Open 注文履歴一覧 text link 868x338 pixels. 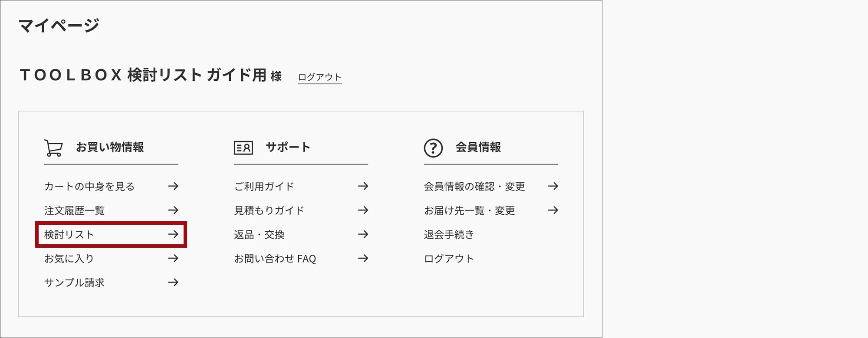tap(74, 210)
